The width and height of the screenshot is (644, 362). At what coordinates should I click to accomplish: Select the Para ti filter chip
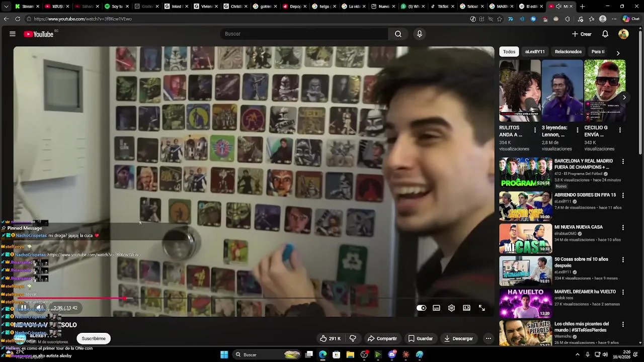598,52
